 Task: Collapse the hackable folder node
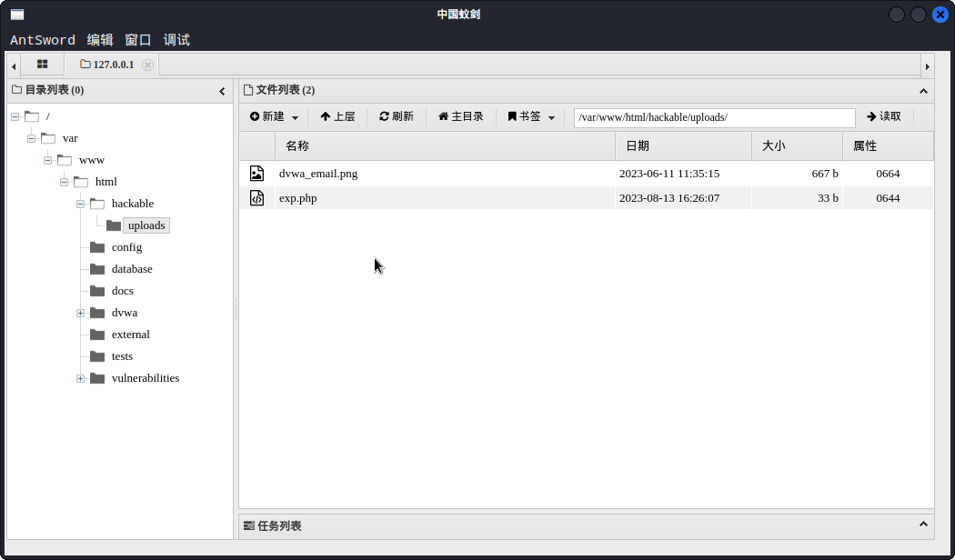80,204
